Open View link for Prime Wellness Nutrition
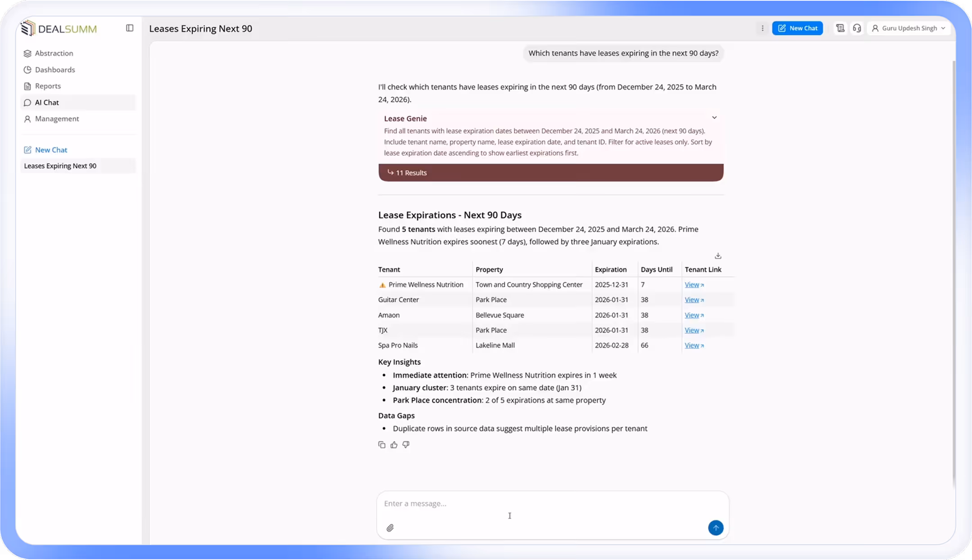The width and height of the screenshot is (972, 560). (694, 285)
